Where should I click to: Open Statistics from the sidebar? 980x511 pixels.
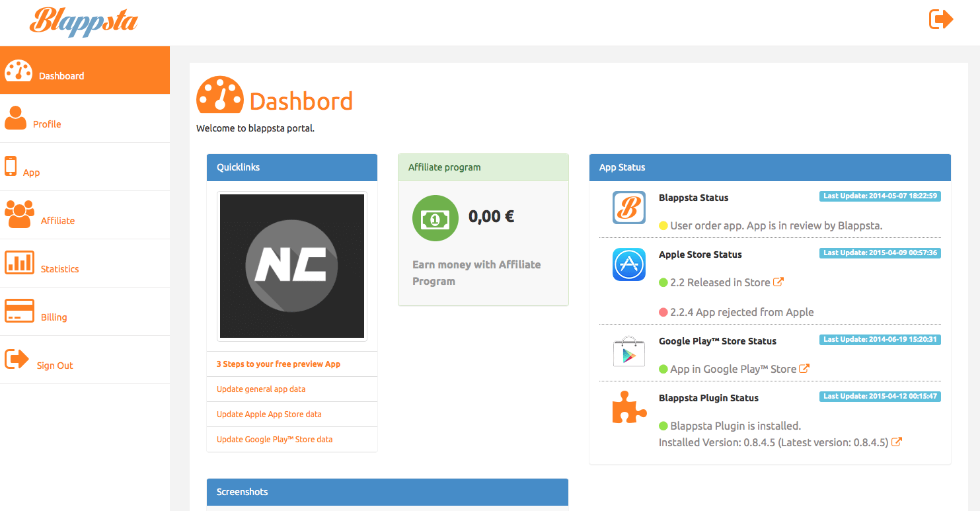click(85, 263)
